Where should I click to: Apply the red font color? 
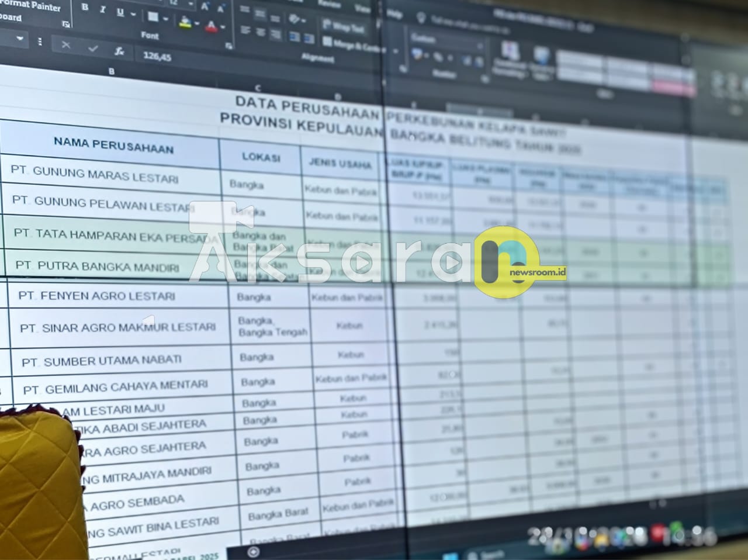(x=212, y=26)
